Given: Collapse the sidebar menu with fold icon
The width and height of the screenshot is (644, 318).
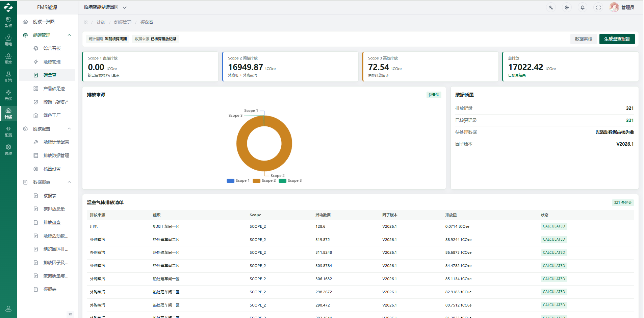Looking at the screenshot, I should tap(70, 315).
